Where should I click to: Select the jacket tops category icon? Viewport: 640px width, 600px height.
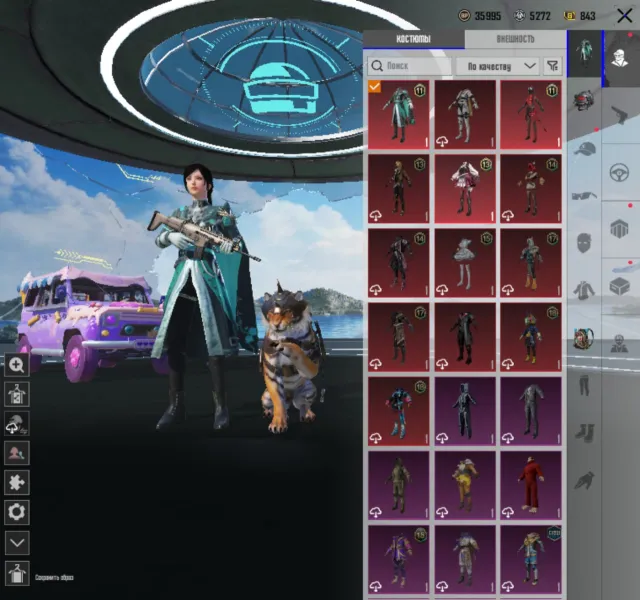(x=584, y=290)
